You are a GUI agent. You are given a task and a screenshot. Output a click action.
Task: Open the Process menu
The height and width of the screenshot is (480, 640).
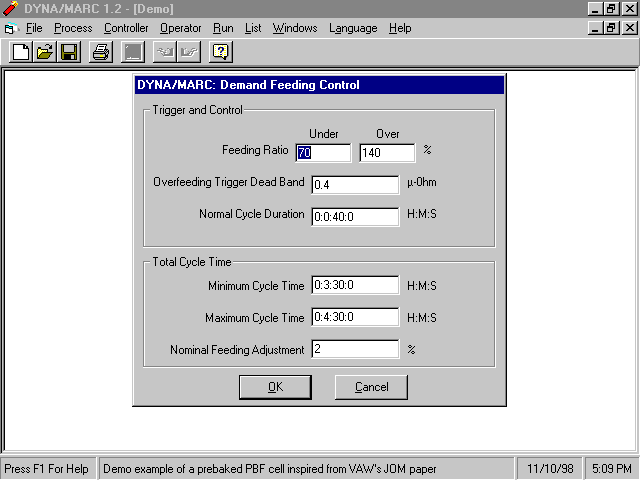(73, 28)
